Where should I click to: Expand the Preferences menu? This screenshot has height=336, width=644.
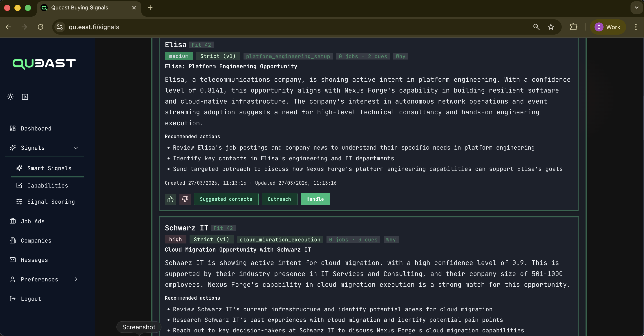[x=76, y=279]
